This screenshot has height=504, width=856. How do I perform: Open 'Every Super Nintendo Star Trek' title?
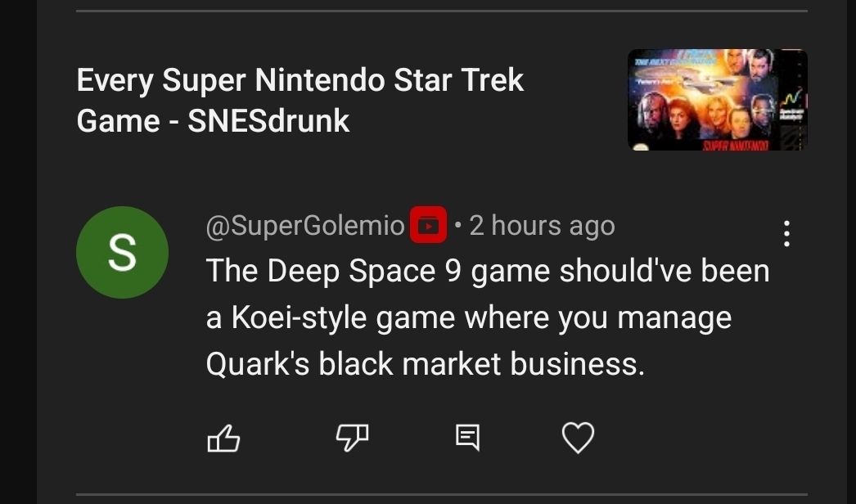[300, 80]
